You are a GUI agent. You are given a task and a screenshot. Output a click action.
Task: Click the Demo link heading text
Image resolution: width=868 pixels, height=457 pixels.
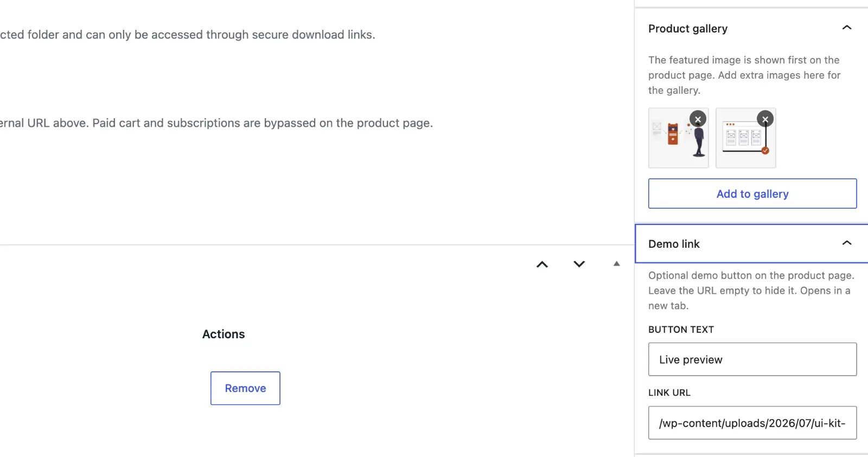pyautogui.click(x=674, y=244)
